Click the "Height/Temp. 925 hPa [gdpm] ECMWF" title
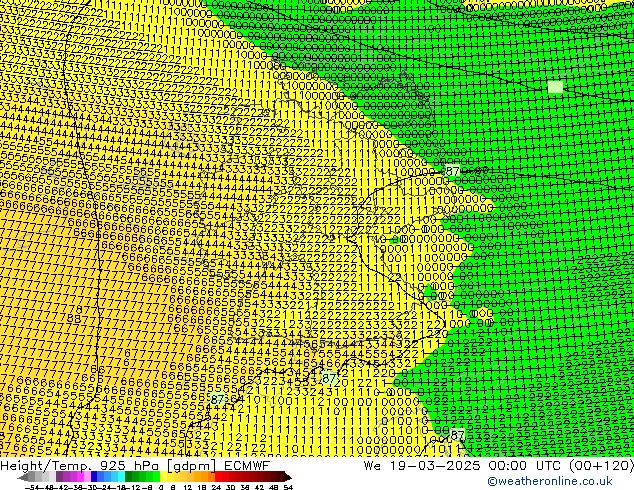Viewport: 634px width, 490px height. [135, 466]
